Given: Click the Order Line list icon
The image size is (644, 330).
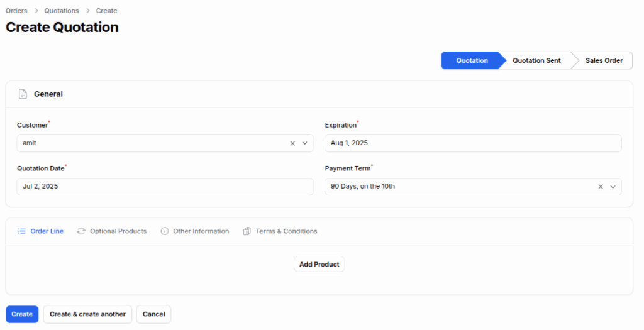Looking at the screenshot, I should click(x=22, y=231).
